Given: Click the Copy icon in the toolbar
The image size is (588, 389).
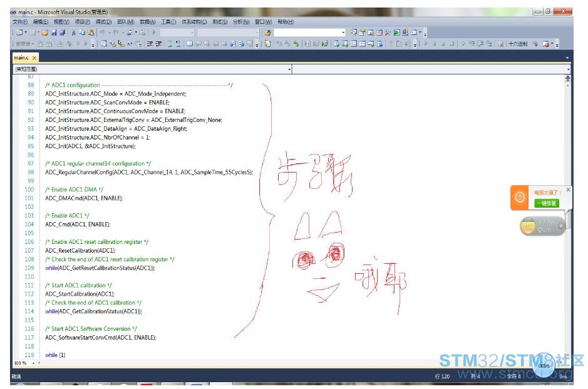Looking at the screenshot, I should pos(82,33).
